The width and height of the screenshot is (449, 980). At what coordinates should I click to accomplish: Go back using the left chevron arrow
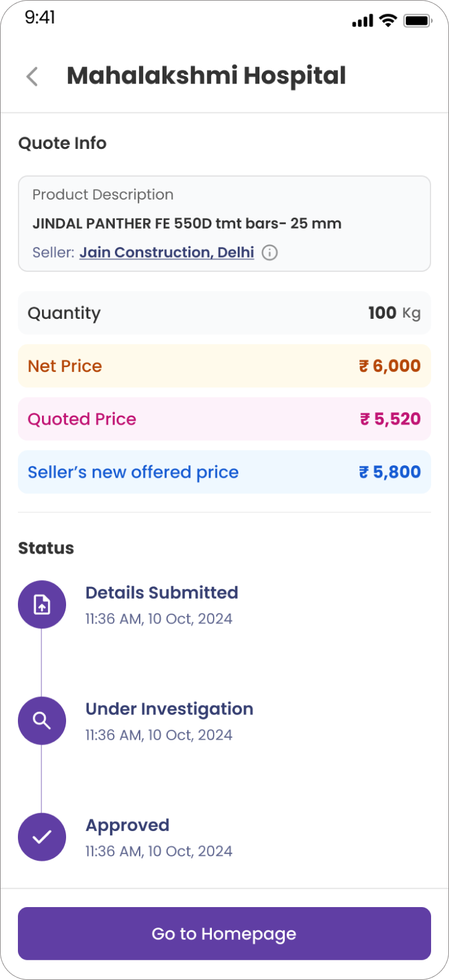click(32, 77)
